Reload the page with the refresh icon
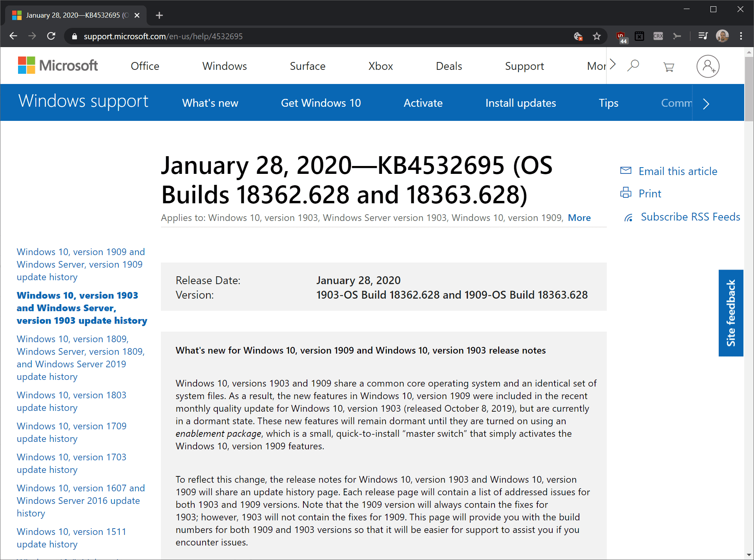Viewport: 754px width, 560px height. click(51, 36)
